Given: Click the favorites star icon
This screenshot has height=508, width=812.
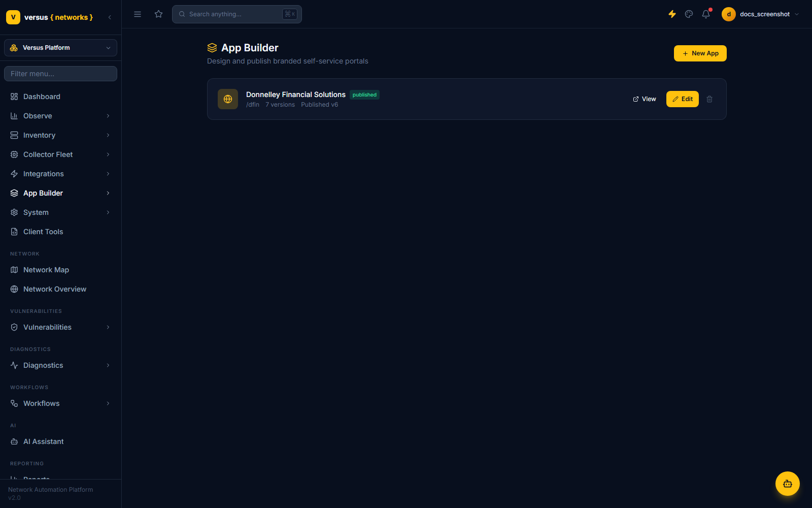Looking at the screenshot, I should pos(159,14).
